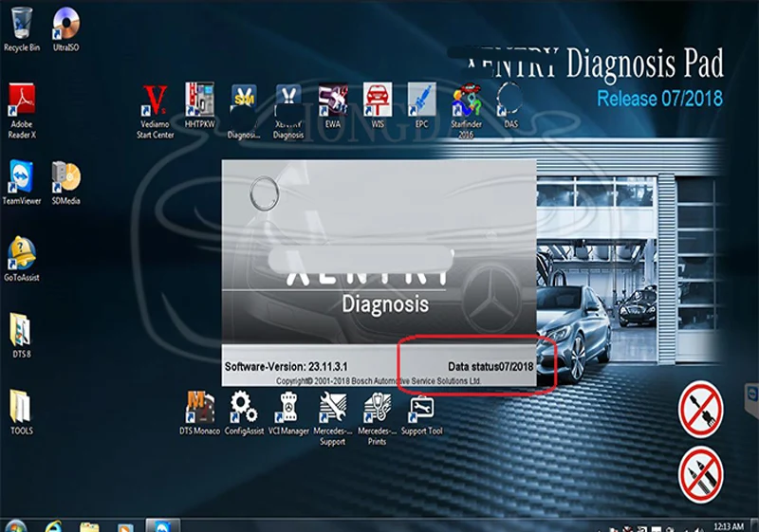
Task: Switch to the TeamViewer taskbar window
Action: (x=162, y=525)
